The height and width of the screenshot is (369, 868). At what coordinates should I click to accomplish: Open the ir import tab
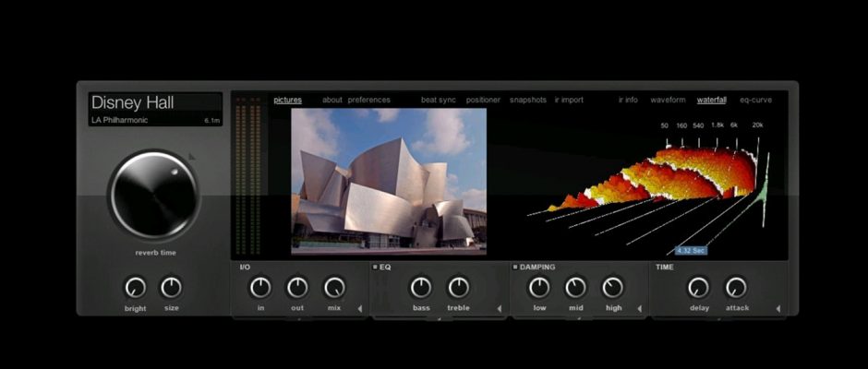click(569, 101)
